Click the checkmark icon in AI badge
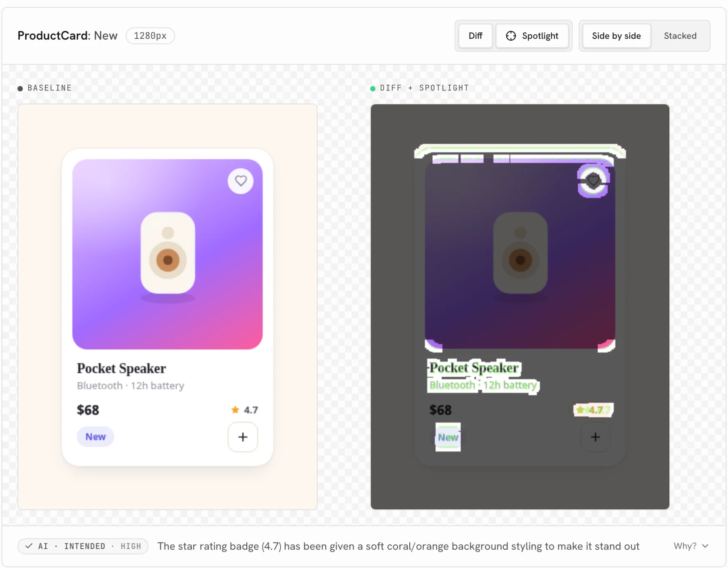 [29, 546]
